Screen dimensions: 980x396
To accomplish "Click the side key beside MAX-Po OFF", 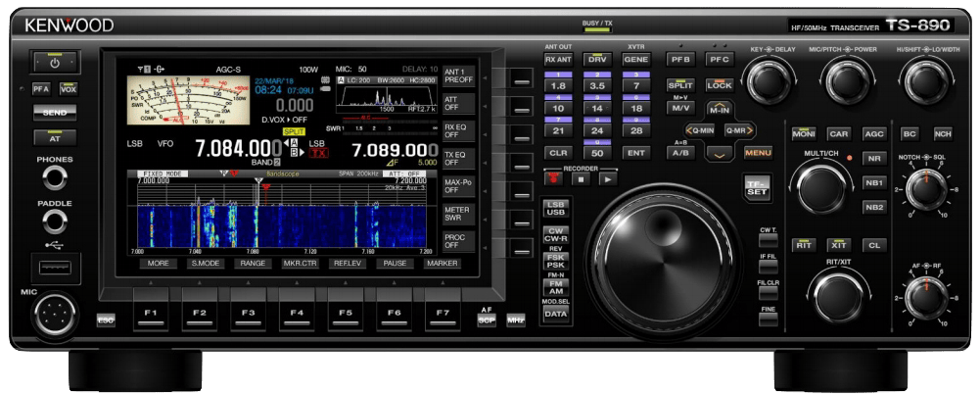I will (520, 191).
